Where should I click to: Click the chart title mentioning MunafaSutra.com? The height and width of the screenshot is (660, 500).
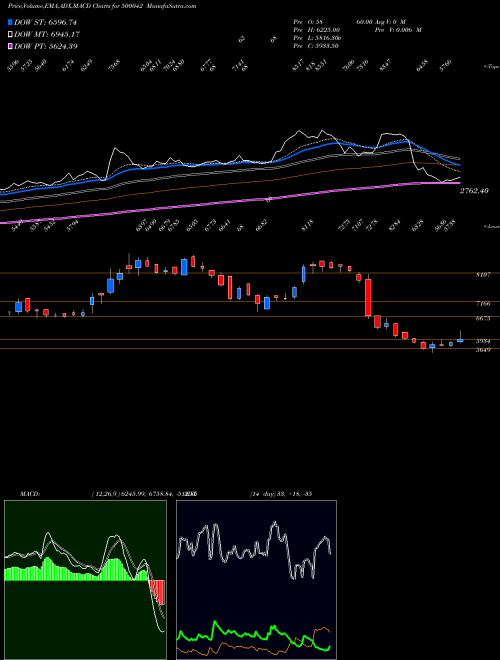click(102, 6)
